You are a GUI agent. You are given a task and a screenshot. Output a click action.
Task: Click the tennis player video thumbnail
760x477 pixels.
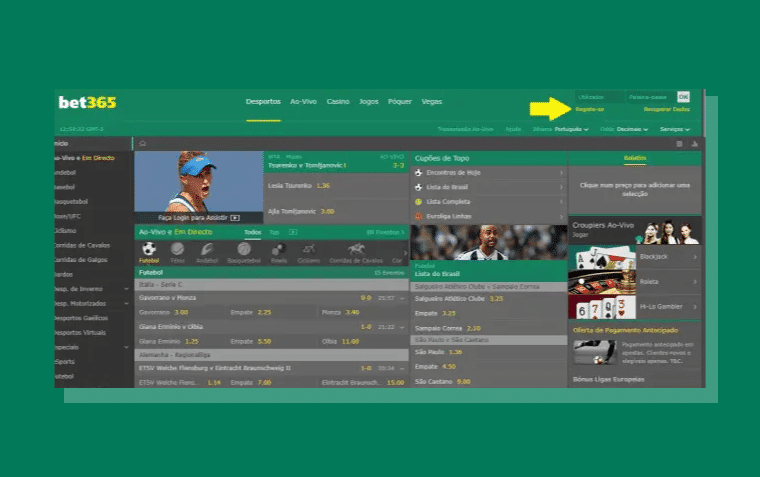[199, 187]
